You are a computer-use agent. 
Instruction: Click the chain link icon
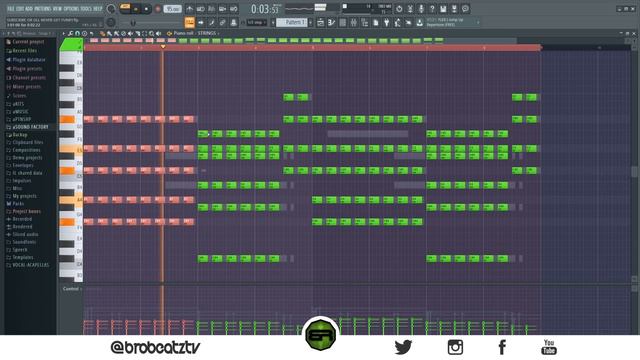click(x=222, y=22)
